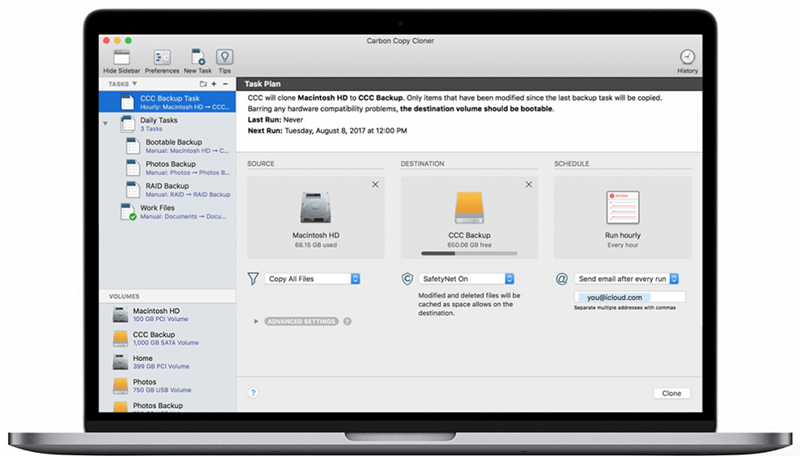Click the CCC Backup destination drive icon
Screen dimensions: 800x456
click(469, 208)
